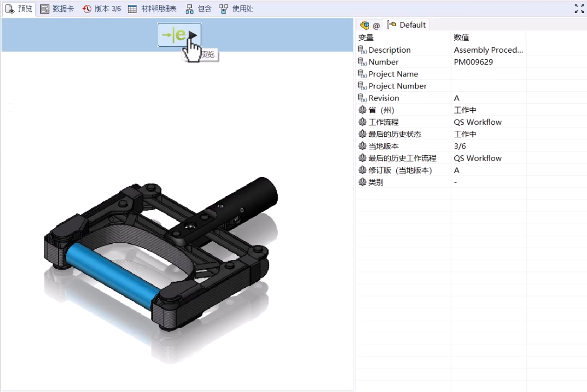
Task: Click the @ configuration tab
Action: tap(370, 25)
